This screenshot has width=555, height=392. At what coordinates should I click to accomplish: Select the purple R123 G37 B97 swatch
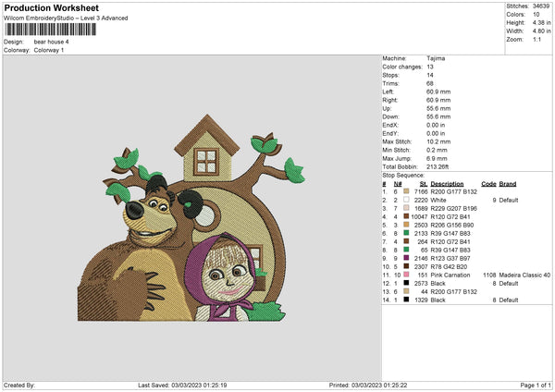[406, 258]
